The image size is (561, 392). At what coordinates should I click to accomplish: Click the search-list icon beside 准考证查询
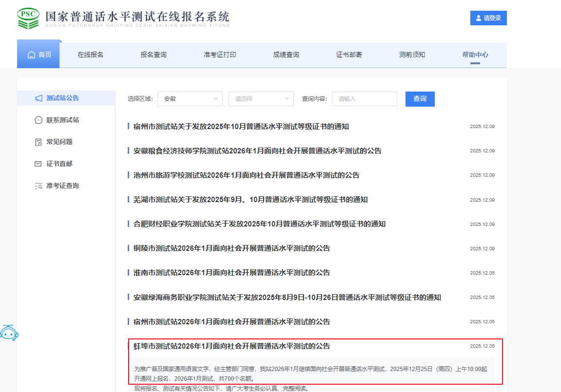39,186
